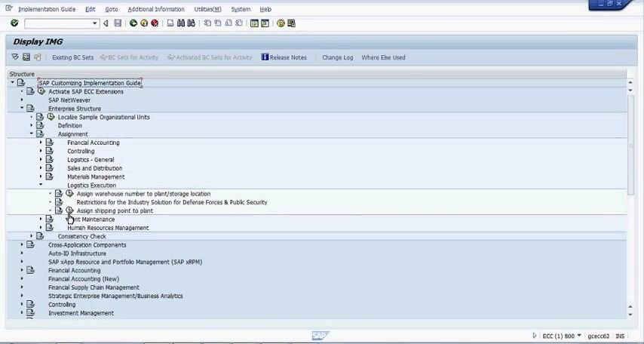Click the green Enter checkmark icon
This screenshot has width=644, height=344.
point(14,23)
